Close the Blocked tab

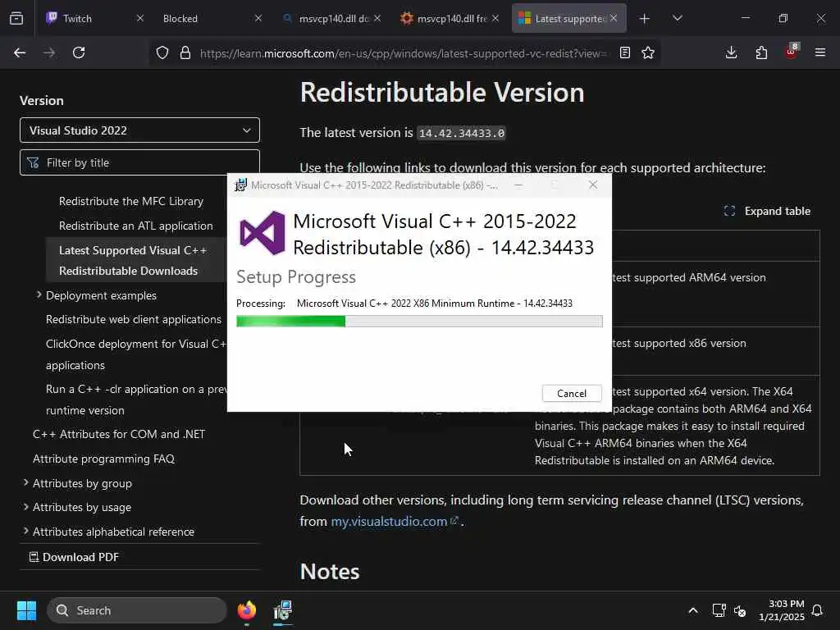pyautogui.click(x=258, y=18)
